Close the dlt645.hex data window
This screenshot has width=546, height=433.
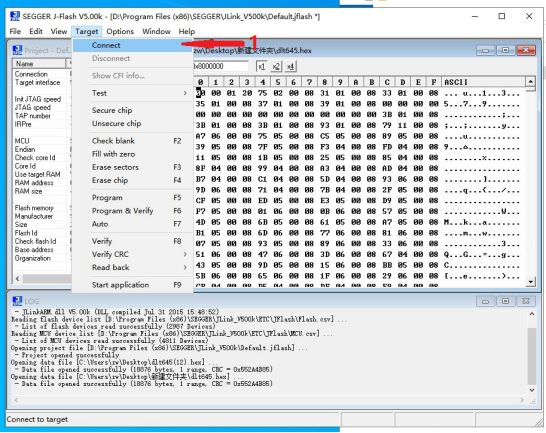coord(526,51)
